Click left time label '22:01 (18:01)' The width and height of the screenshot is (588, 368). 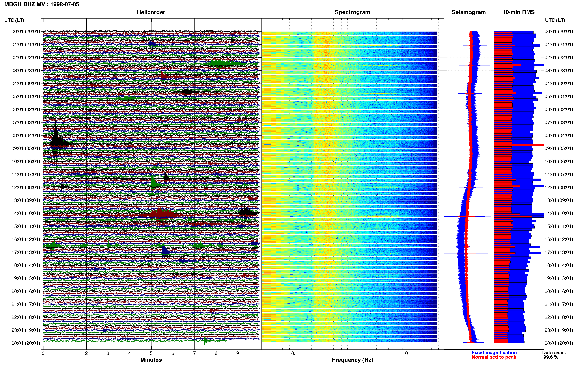(x=26, y=317)
